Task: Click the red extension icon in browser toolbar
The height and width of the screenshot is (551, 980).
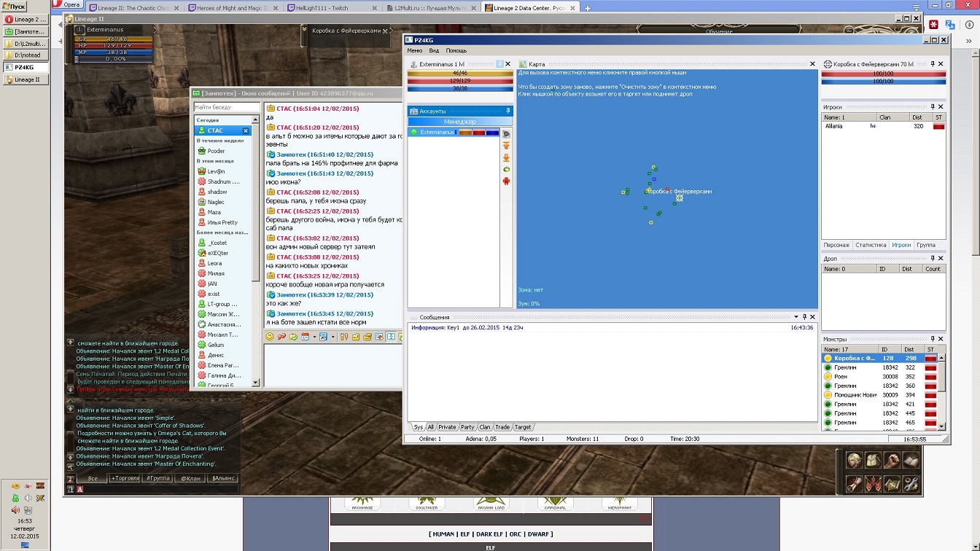Action: [x=933, y=24]
